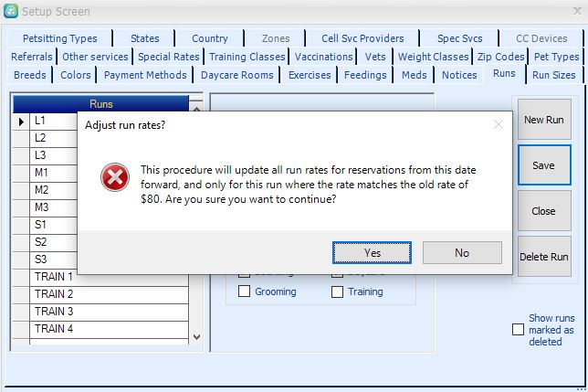Open the Payment Methods tab
Viewport: 588px width, 392px height.
pos(145,75)
